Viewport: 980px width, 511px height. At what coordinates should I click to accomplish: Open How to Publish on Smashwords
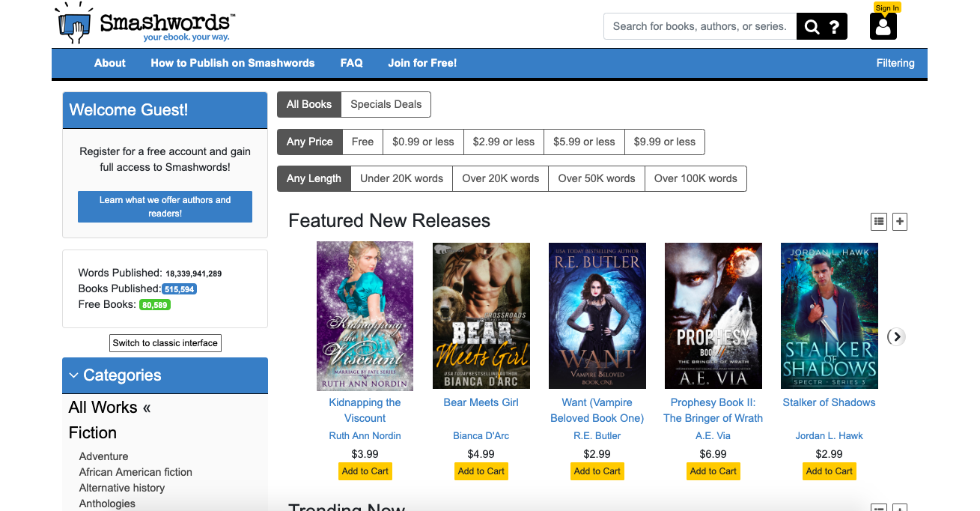click(233, 63)
